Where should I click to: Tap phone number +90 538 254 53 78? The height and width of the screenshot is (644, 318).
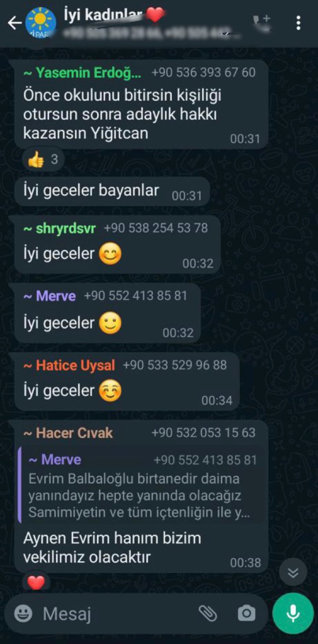click(x=156, y=228)
